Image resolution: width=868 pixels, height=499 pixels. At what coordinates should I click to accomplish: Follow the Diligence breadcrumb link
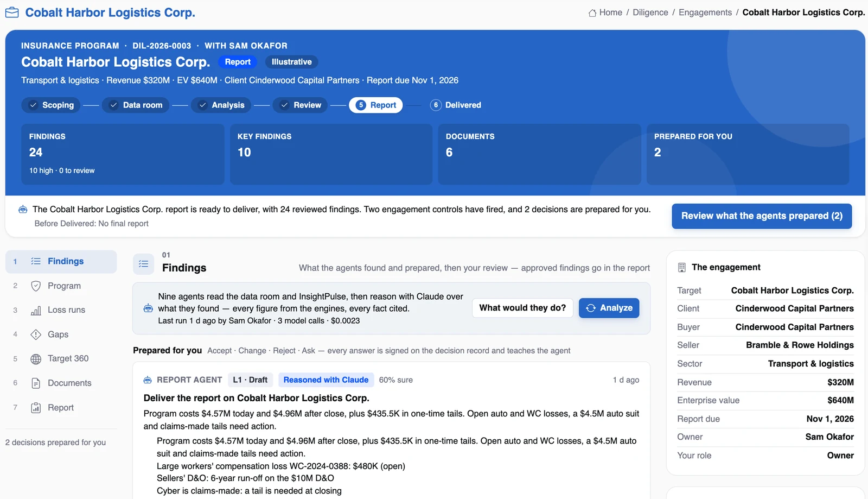[650, 12]
